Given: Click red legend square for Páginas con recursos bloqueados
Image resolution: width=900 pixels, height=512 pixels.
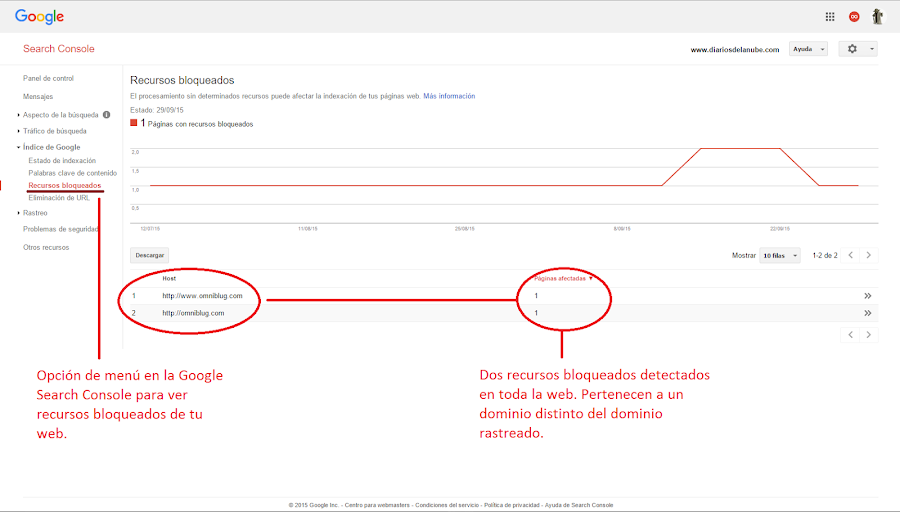Looking at the screenshot, I should pos(134,122).
